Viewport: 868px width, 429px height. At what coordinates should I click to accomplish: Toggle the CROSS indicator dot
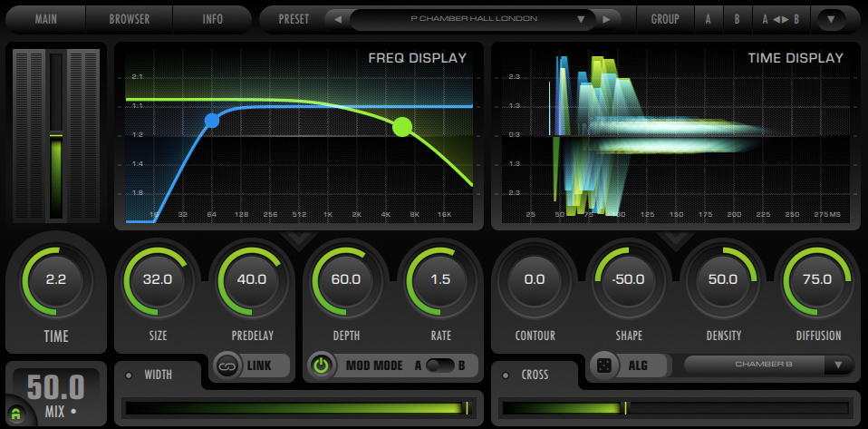pyautogui.click(x=506, y=375)
